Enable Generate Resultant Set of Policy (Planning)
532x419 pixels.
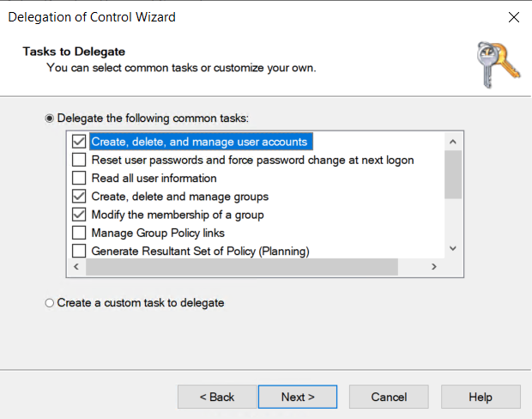[79, 252]
